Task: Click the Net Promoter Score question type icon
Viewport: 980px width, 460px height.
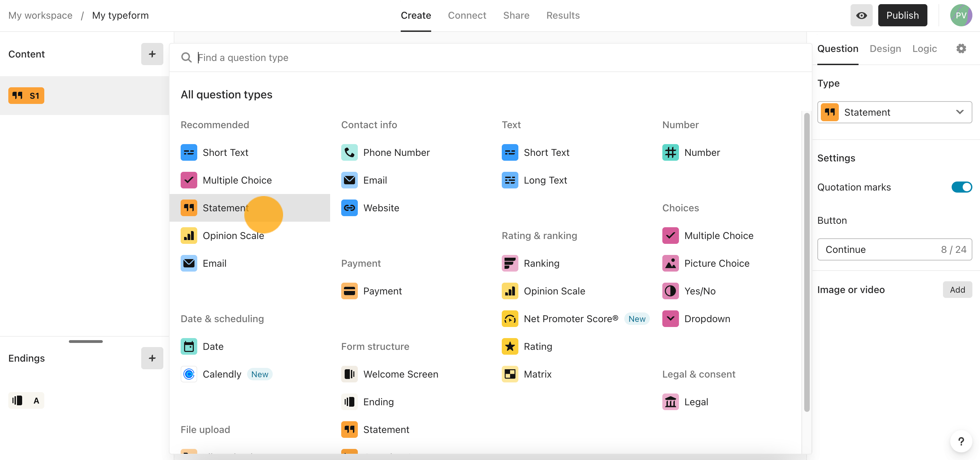Action: pyautogui.click(x=510, y=318)
